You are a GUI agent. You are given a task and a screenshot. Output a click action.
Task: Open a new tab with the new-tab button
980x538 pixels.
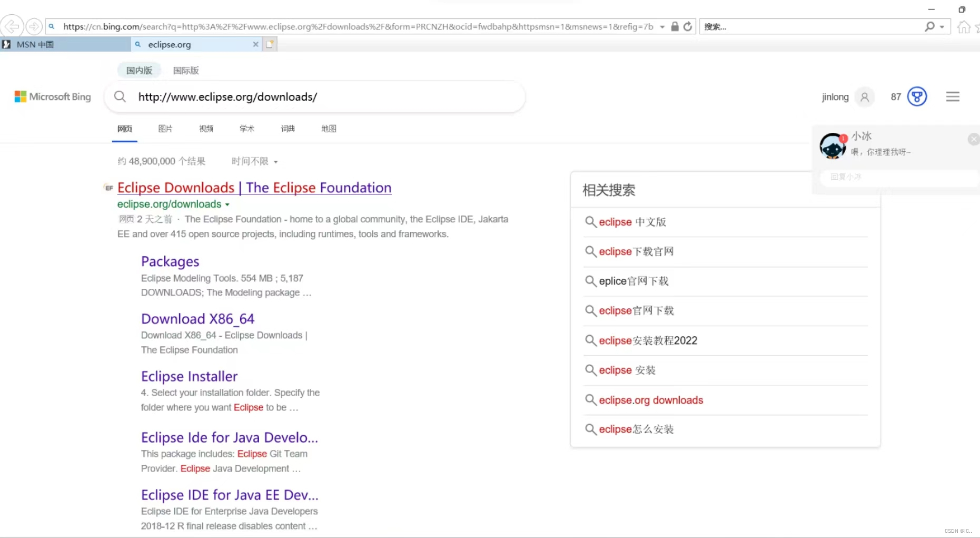pyautogui.click(x=270, y=44)
